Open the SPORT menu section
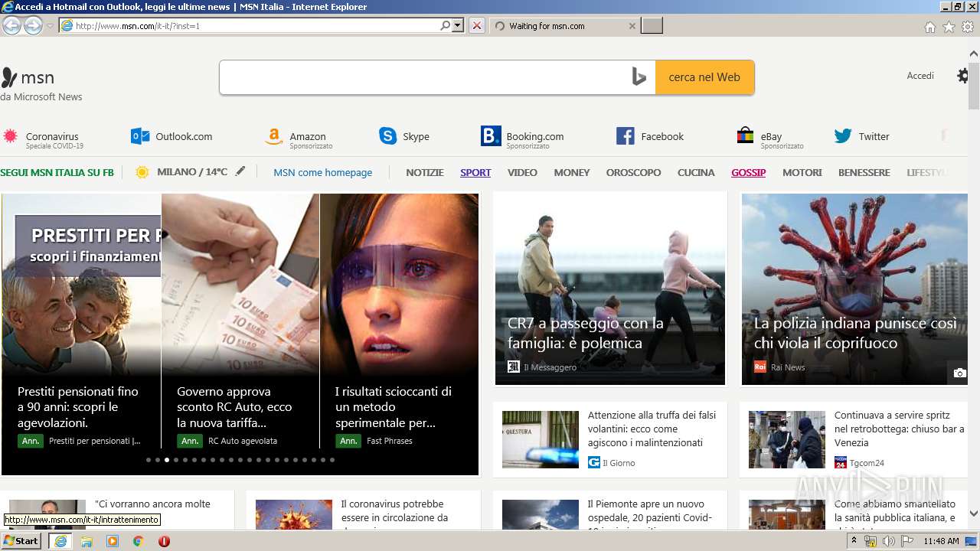The image size is (980, 551). coord(475,173)
